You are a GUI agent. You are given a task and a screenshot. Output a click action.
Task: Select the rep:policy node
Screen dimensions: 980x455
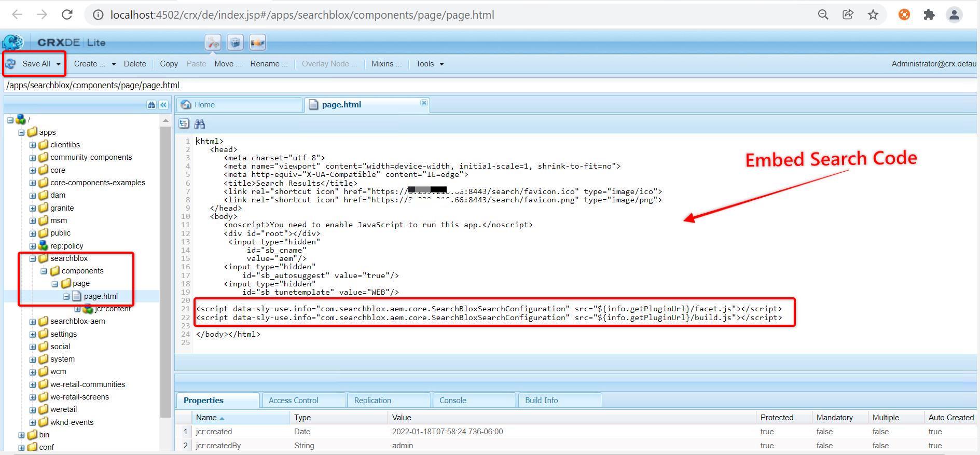(x=66, y=246)
